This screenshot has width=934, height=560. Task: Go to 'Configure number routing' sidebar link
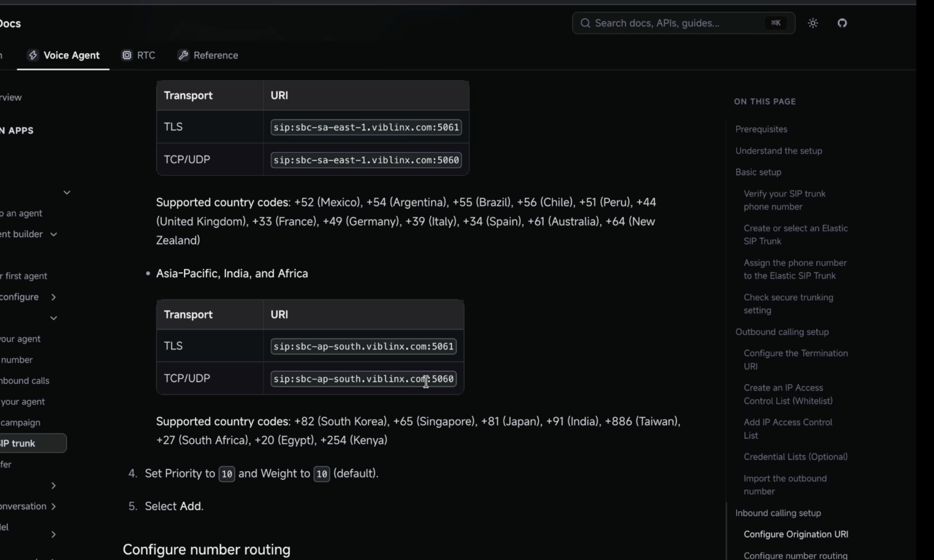point(795,555)
